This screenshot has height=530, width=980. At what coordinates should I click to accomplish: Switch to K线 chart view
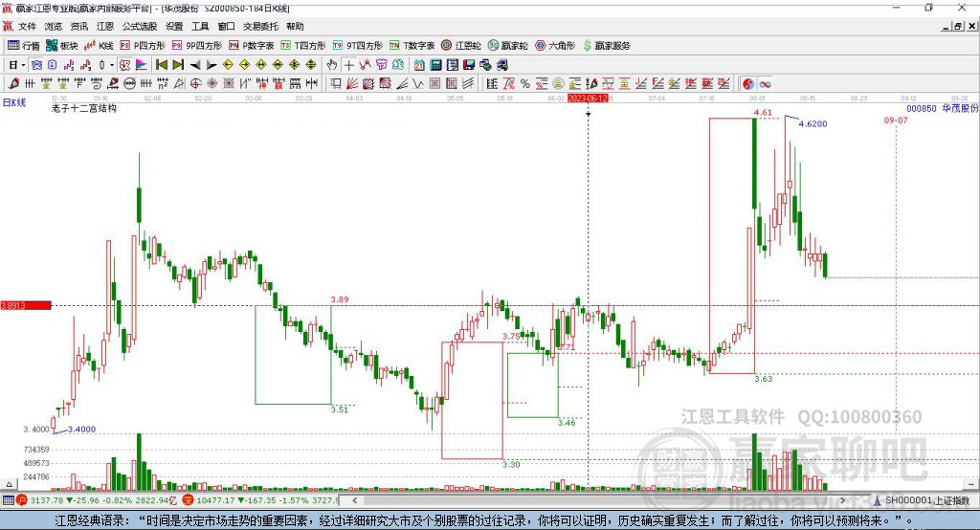coord(99,46)
